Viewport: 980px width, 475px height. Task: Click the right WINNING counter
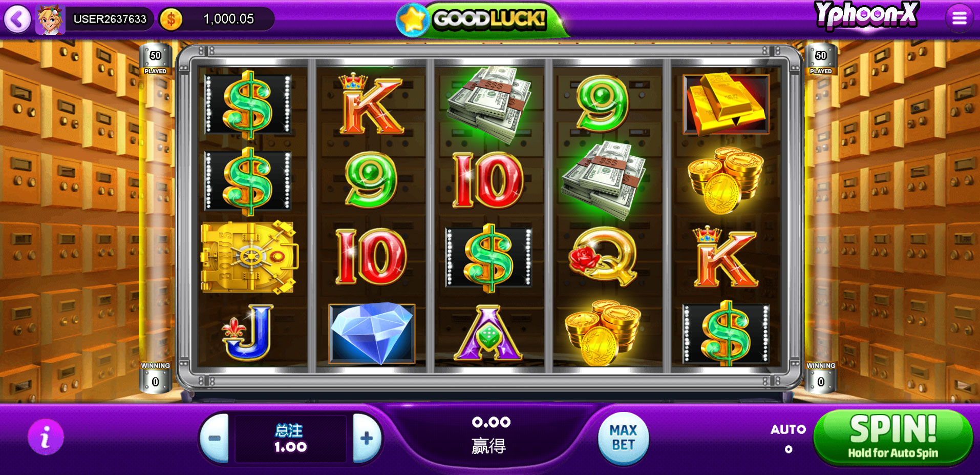click(x=821, y=376)
